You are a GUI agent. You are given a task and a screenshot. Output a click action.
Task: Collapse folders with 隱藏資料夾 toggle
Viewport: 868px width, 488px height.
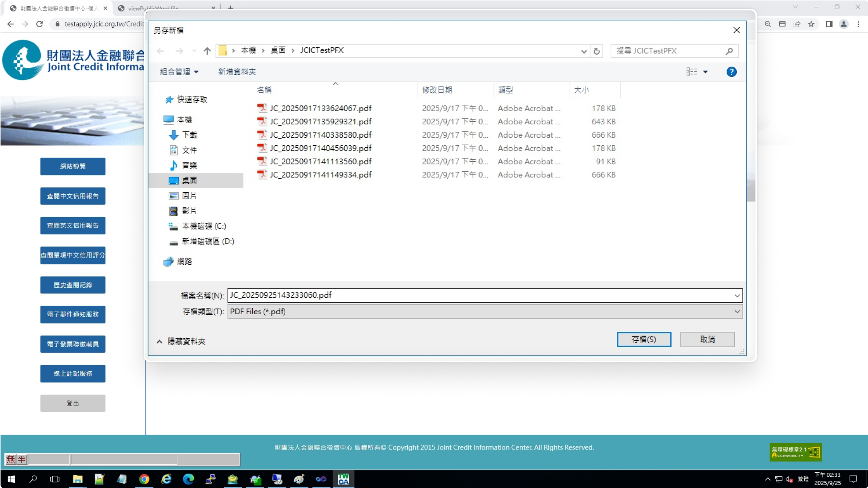181,341
